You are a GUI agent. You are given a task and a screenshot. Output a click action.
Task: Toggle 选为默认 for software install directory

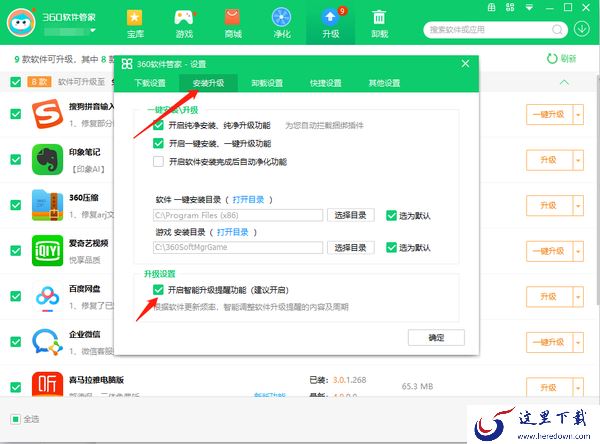pos(391,215)
